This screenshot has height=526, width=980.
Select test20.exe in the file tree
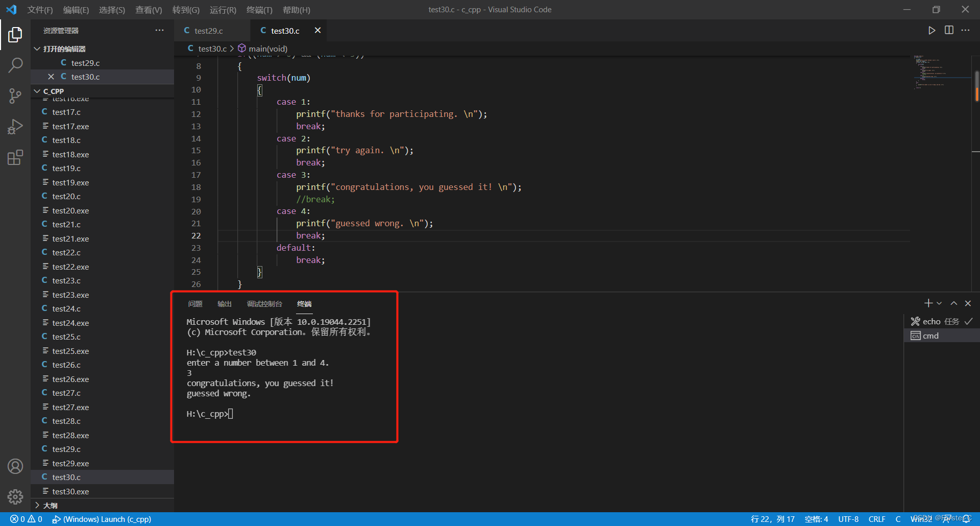[x=102, y=210]
